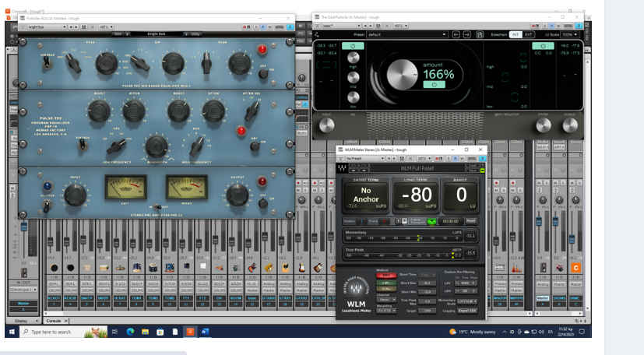Open WLM Meter 'No Preset' dropdown
This screenshot has height=355, width=644.
tap(364, 158)
